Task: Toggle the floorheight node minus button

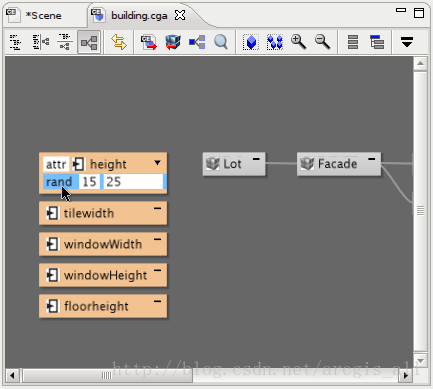Action: point(157,301)
